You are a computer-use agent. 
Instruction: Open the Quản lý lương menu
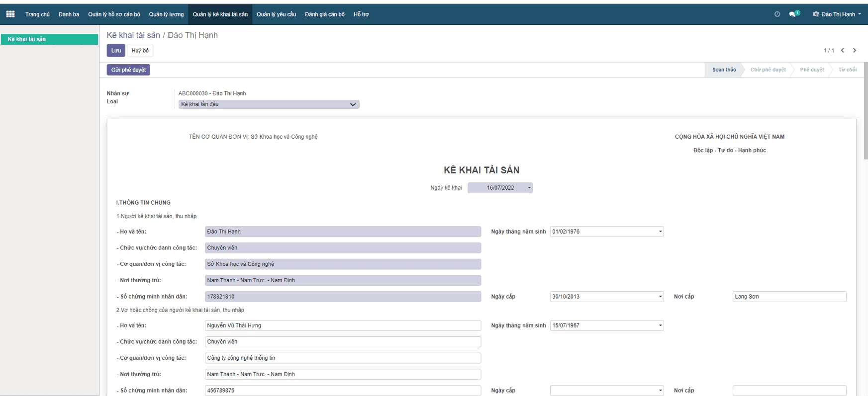click(x=166, y=14)
